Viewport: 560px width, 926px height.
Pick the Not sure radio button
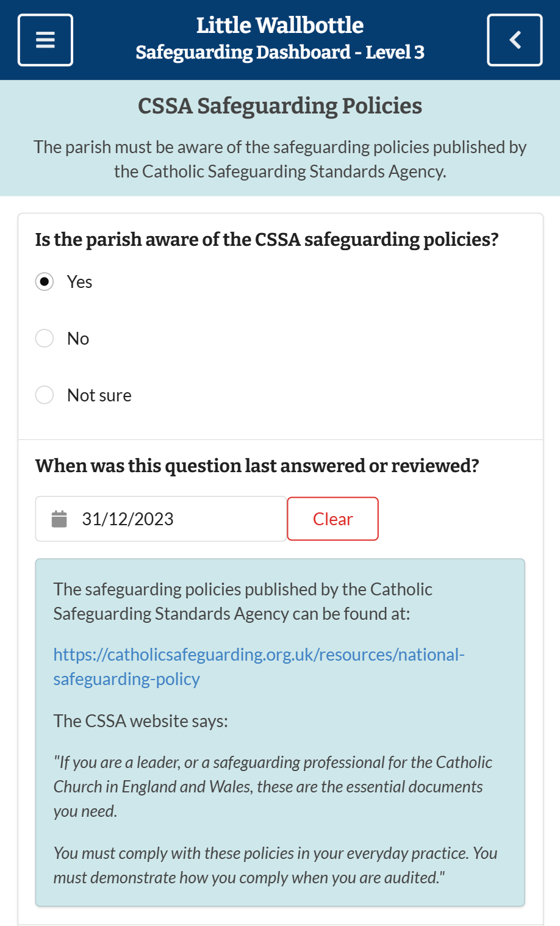(45, 395)
